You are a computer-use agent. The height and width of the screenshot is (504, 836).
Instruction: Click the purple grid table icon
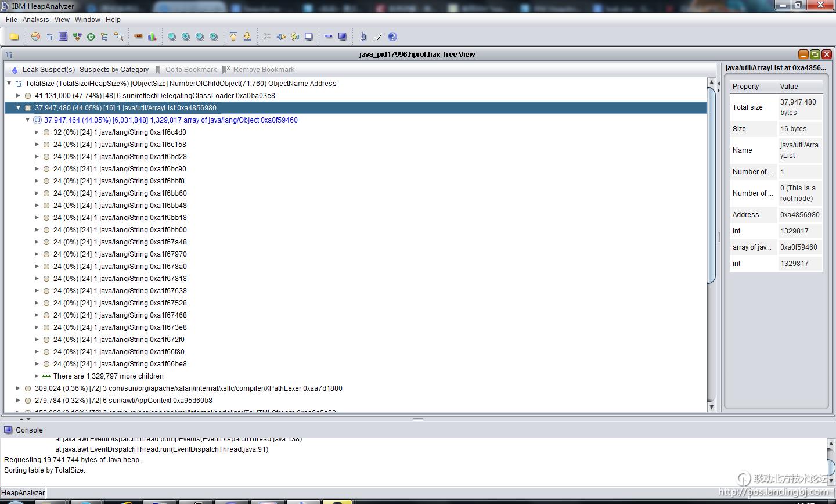(x=63, y=37)
